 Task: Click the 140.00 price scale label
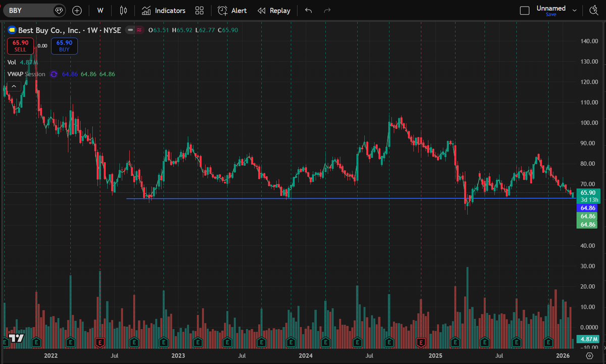(589, 41)
